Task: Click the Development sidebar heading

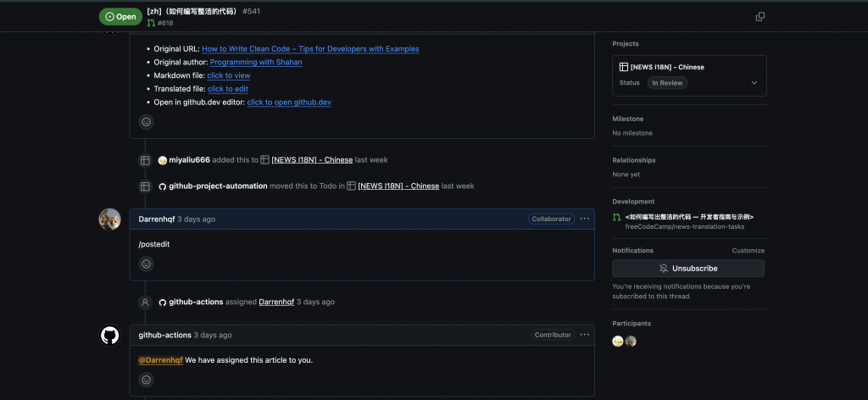Action: pyautogui.click(x=633, y=202)
